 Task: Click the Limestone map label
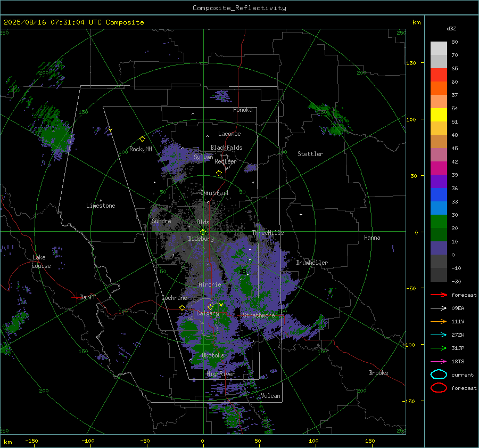pyautogui.click(x=101, y=206)
